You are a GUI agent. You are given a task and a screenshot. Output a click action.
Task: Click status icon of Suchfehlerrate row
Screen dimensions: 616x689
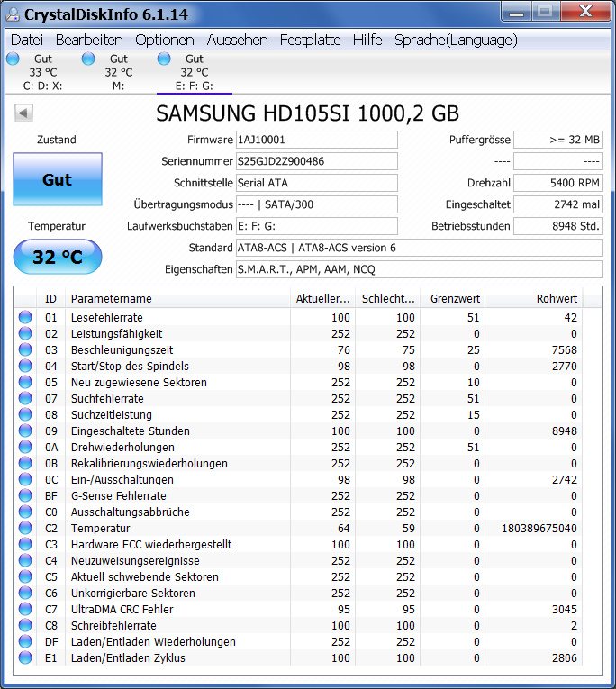[25, 398]
